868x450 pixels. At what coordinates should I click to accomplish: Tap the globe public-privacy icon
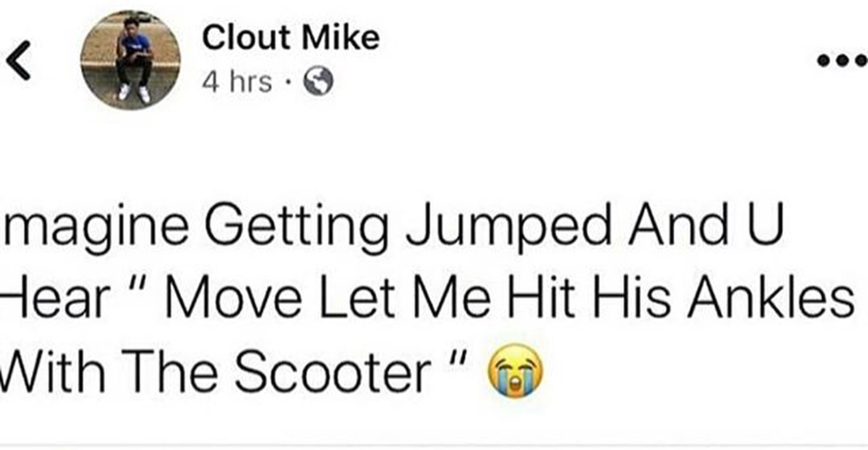click(318, 81)
